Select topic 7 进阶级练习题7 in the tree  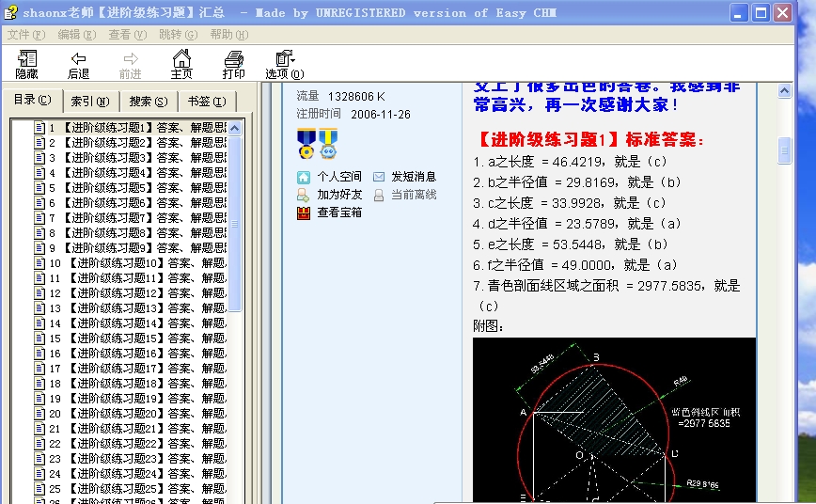click(x=137, y=218)
